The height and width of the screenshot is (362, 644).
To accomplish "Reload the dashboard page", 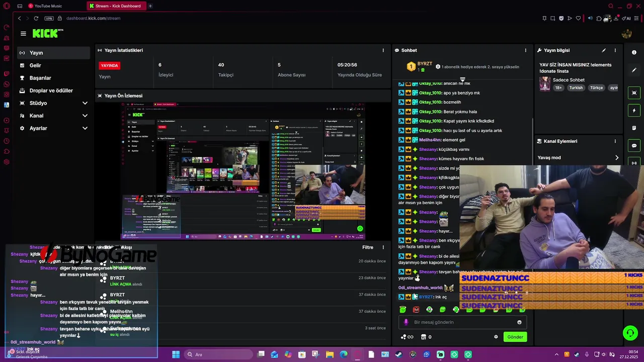I will (36, 18).
